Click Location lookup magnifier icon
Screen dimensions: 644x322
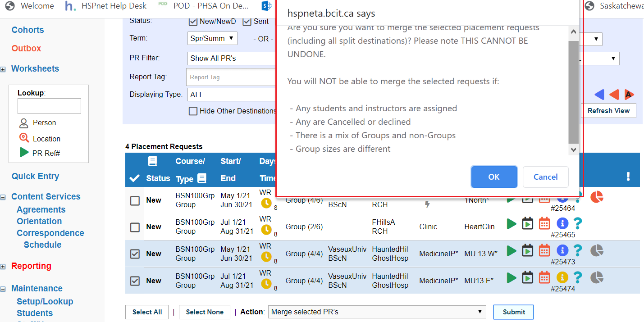pyautogui.click(x=24, y=138)
